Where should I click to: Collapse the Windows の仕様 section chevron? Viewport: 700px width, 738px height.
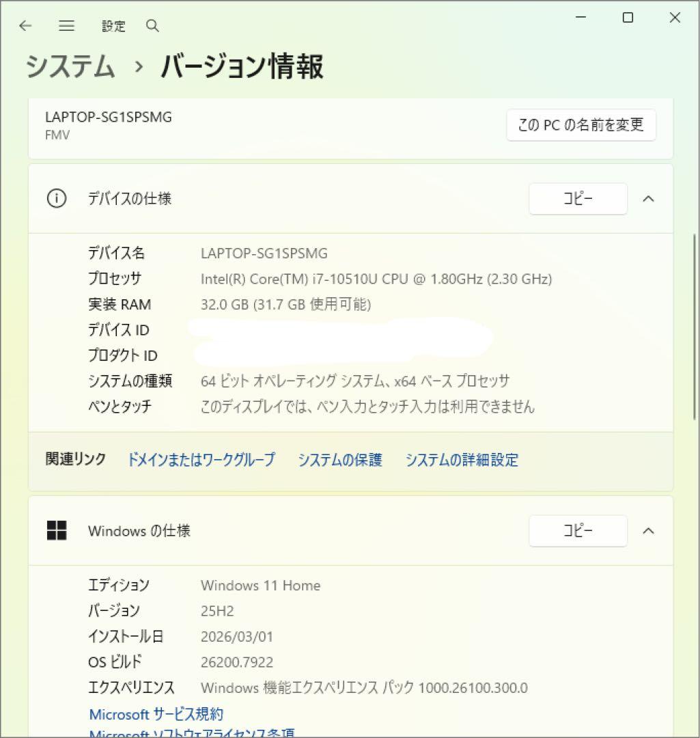(x=648, y=531)
